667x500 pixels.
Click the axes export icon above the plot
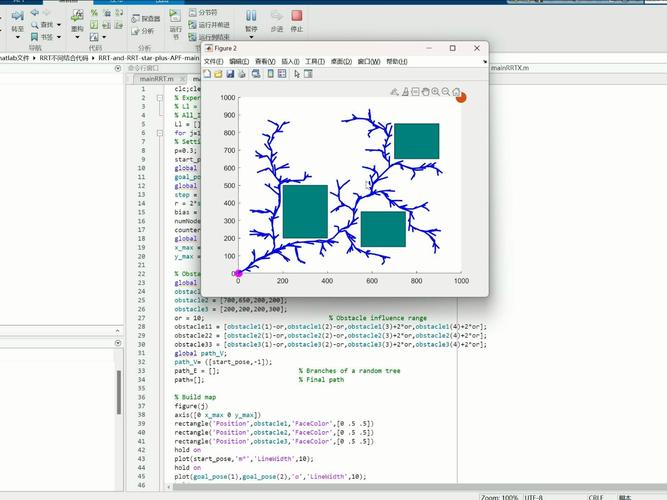coord(395,91)
